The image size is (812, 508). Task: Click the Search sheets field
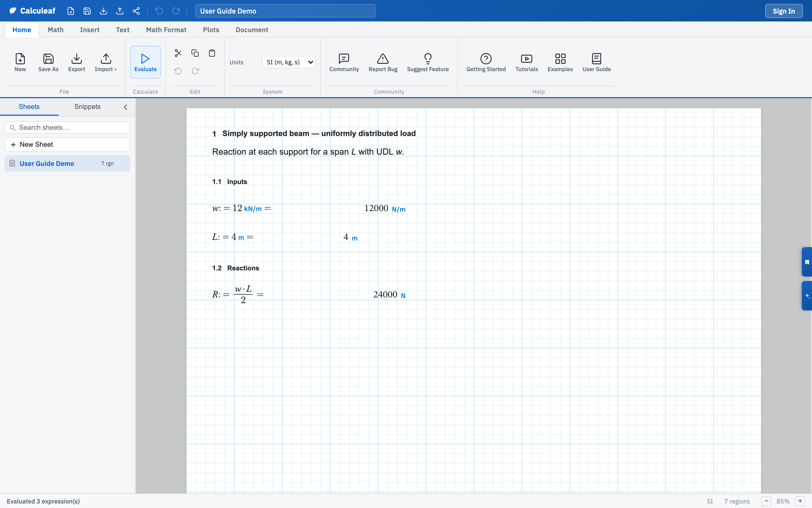[x=67, y=128]
